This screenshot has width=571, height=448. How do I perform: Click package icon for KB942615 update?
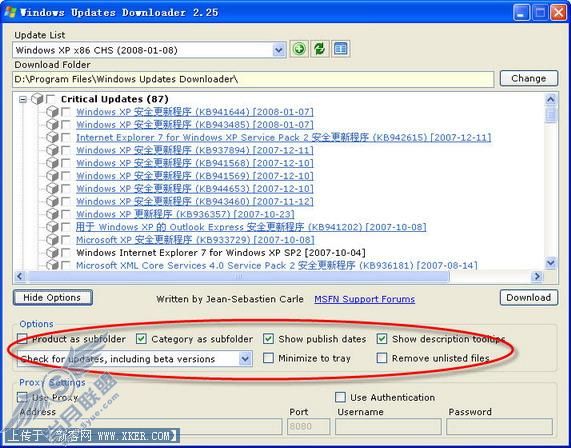[52, 137]
